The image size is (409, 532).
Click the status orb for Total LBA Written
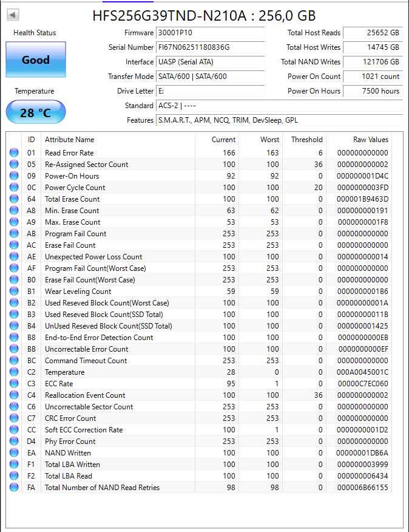(x=14, y=464)
